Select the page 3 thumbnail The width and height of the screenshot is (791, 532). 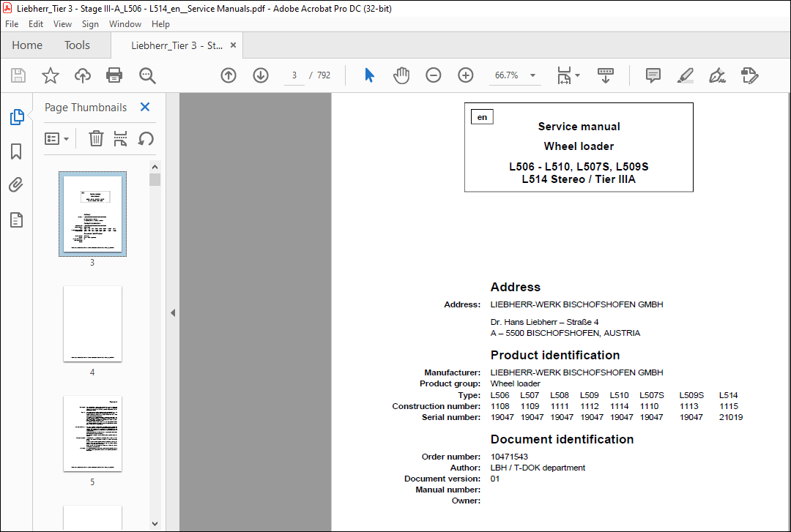pos(92,214)
